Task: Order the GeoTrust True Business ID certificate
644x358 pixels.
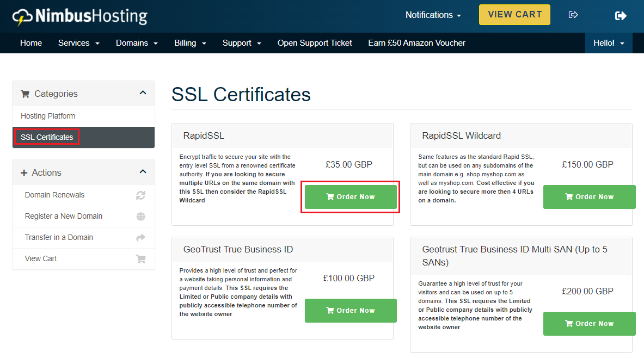Action: click(351, 311)
